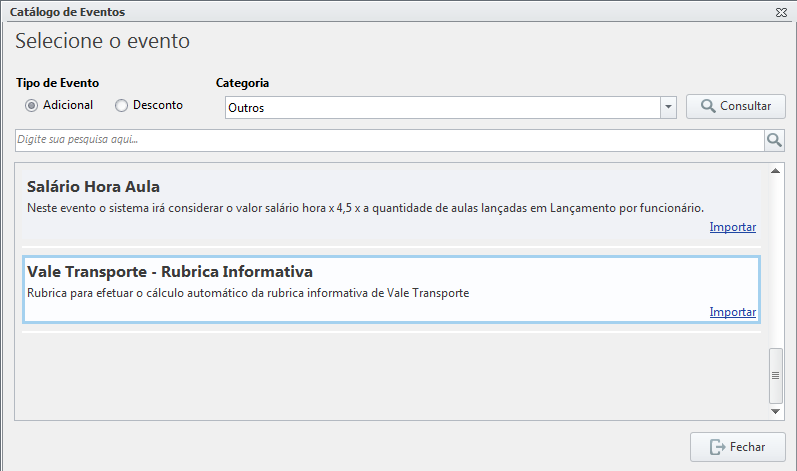
Task: Click scrollbar down arrow in event list
Action: click(775, 412)
